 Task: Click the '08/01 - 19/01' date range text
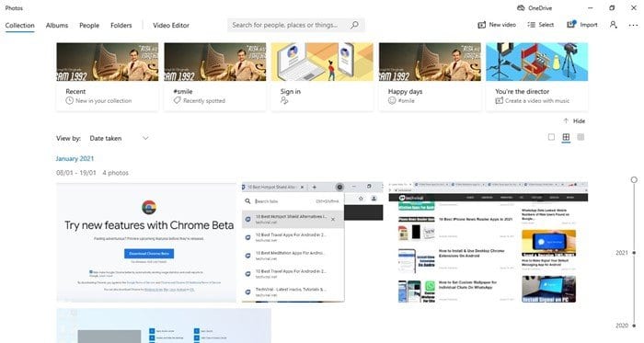76,173
